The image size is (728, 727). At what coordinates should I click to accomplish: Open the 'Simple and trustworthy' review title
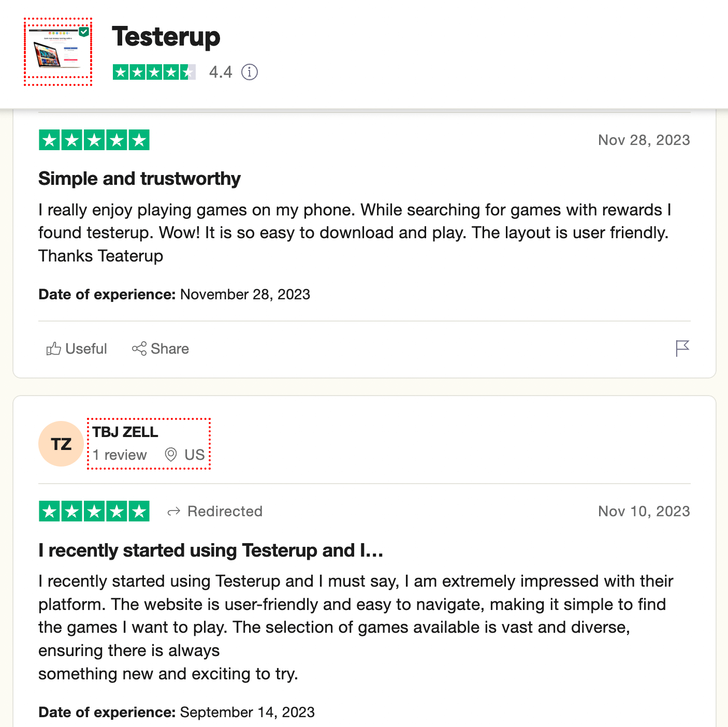coord(139,178)
